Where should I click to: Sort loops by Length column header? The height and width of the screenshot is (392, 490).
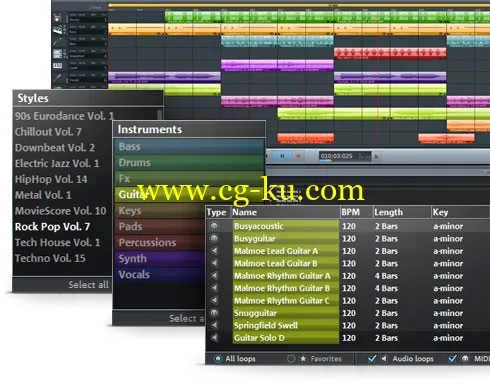click(402, 212)
